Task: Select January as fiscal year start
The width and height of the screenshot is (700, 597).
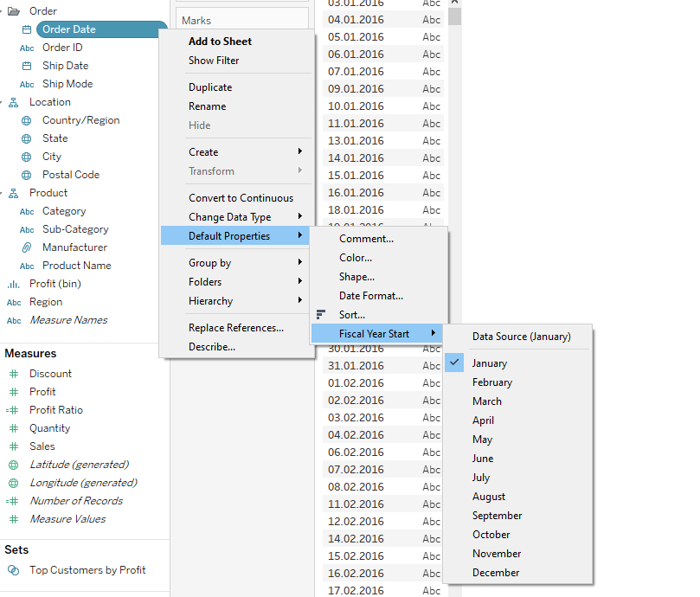Action: tap(490, 363)
